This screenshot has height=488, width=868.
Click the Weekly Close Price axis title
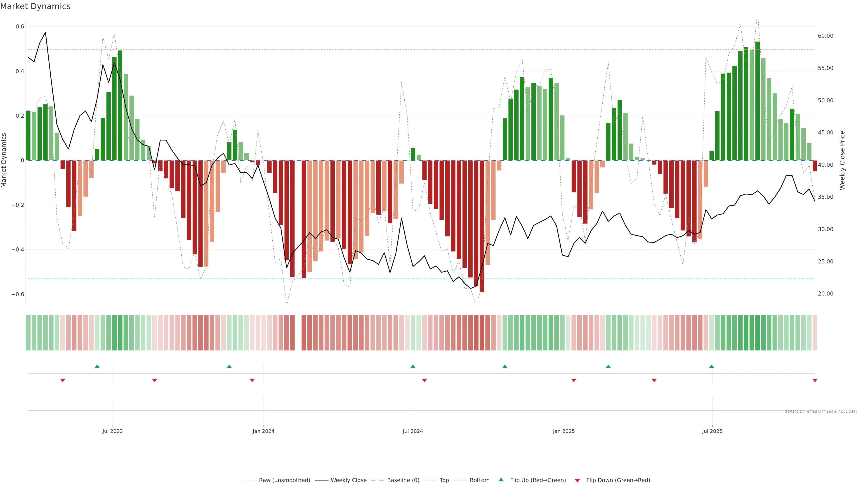[x=842, y=160]
